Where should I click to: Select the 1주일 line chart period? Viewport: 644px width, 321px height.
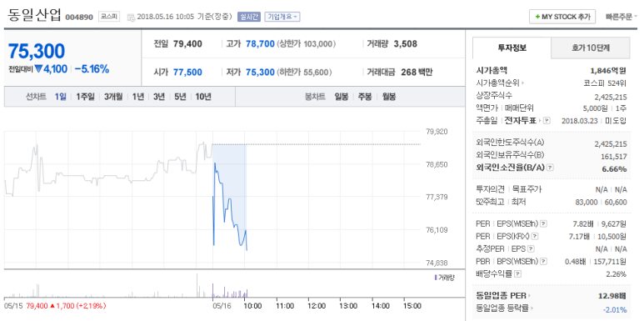(x=85, y=97)
